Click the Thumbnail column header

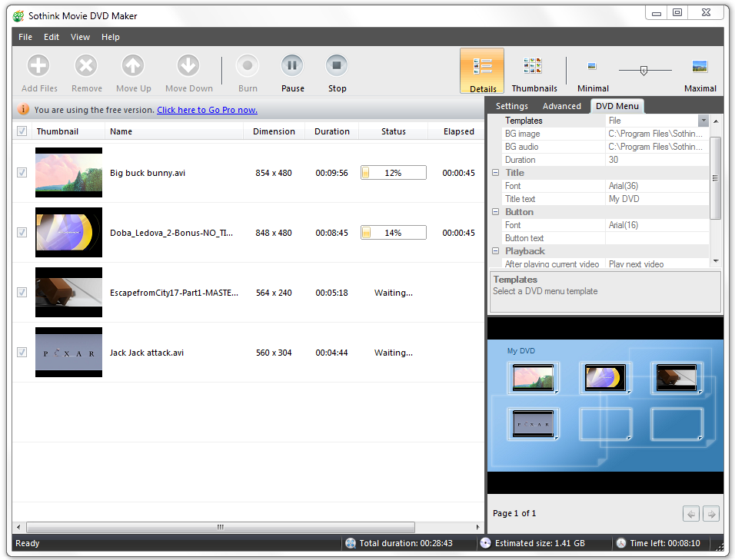pos(68,131)
